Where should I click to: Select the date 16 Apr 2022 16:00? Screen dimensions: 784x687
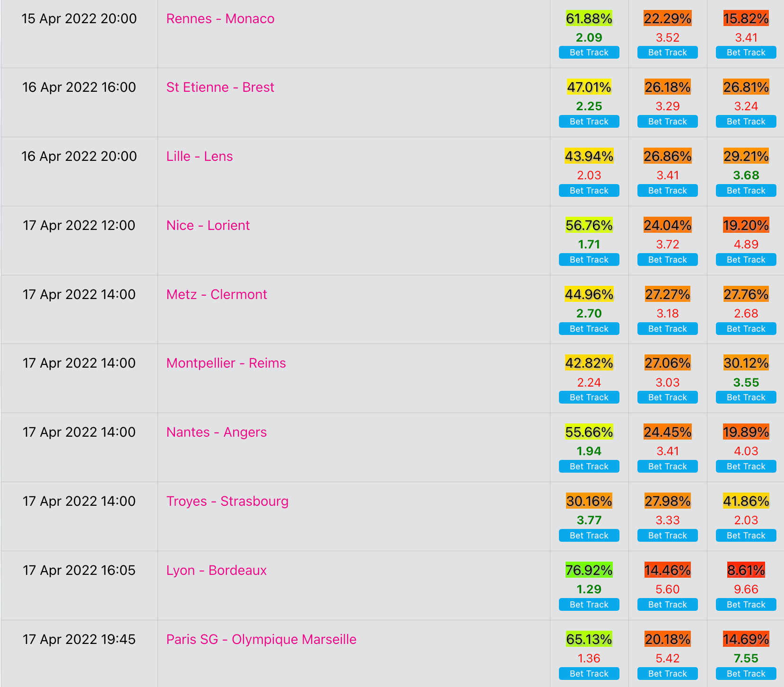[79, 88]
